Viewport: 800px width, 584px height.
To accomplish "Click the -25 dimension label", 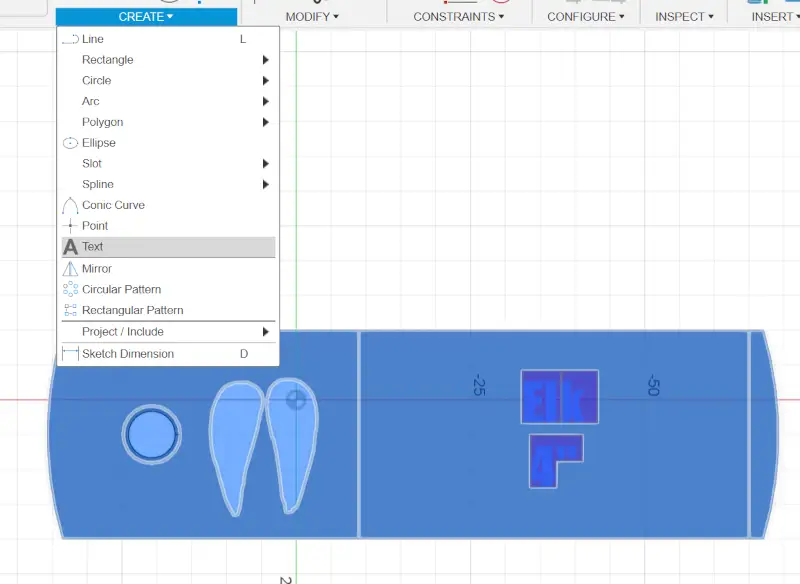I will point(479,385).
